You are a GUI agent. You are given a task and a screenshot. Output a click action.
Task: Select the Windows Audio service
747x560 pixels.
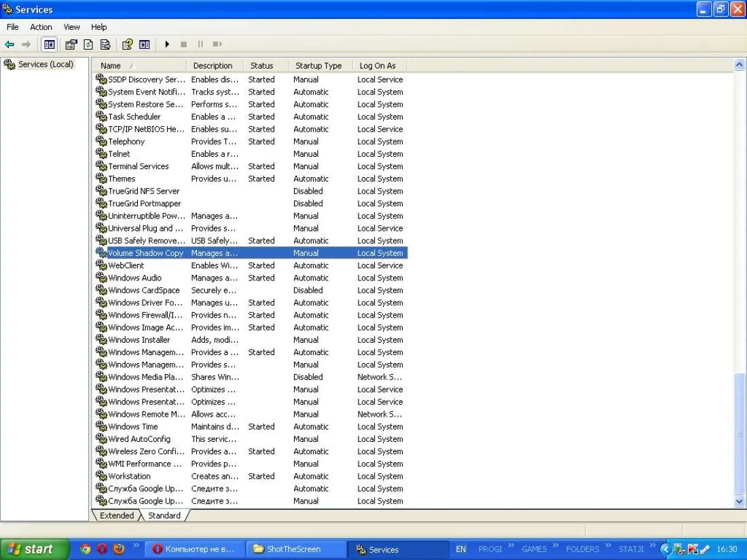251,278
